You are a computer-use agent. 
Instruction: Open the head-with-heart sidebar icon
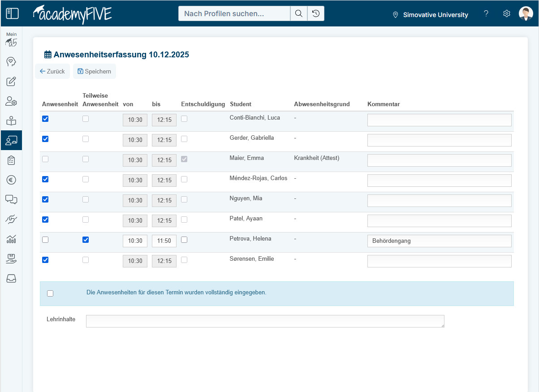(x=11, y=62)
